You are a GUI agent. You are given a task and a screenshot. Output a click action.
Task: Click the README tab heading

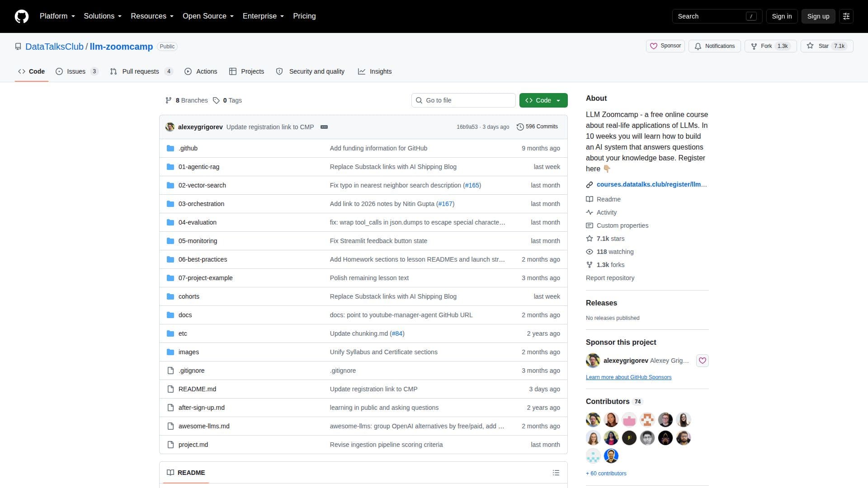(x=186, y=473)
